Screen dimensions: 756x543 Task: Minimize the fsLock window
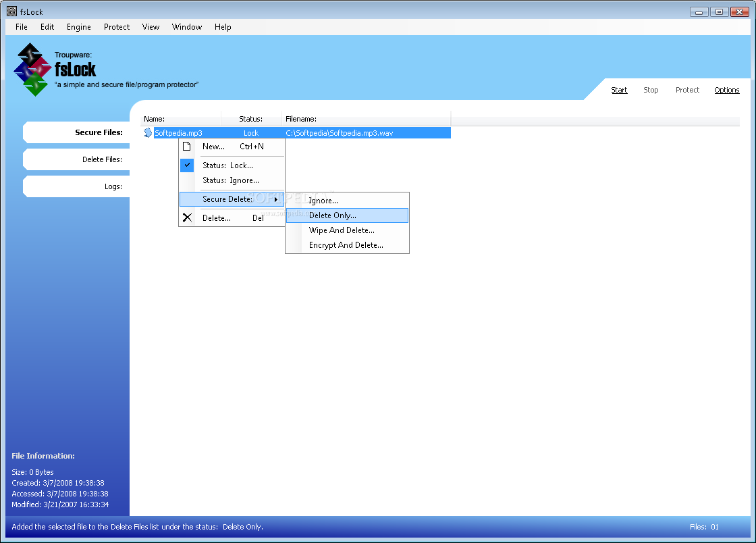[699, 11]
